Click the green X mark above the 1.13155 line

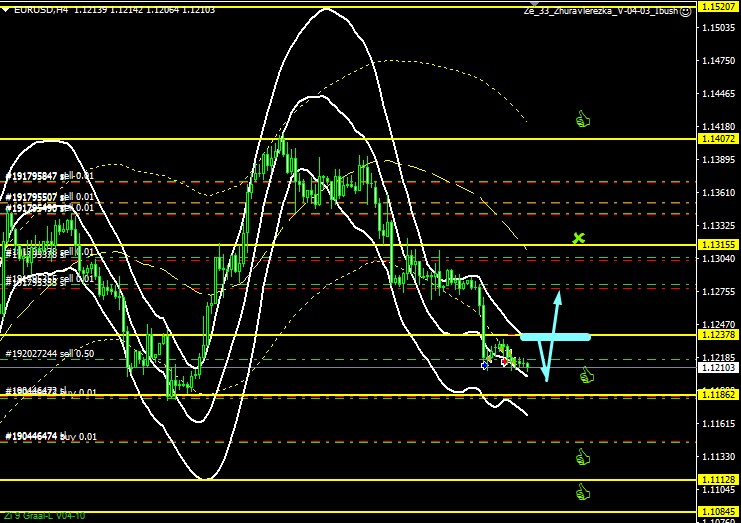[x=578, y=238]
